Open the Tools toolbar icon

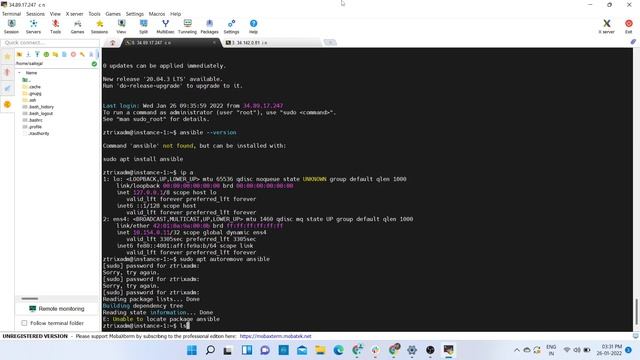(x=56, y=27)
